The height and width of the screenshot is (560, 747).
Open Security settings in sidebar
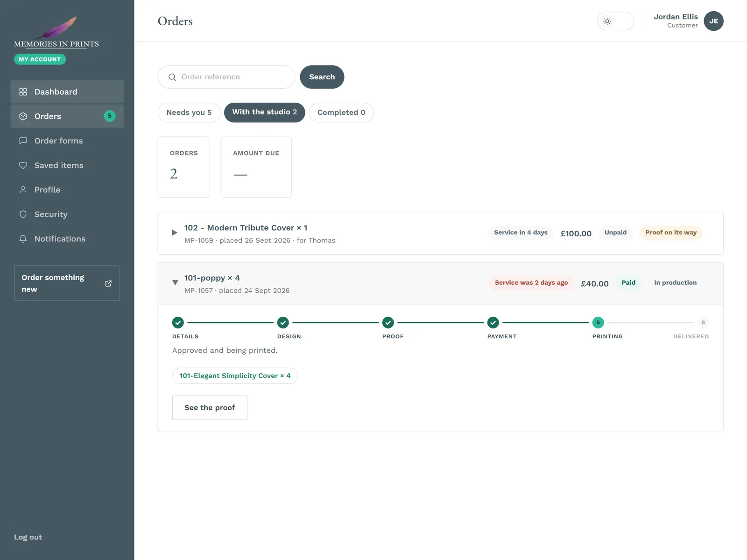coord(67,214)
